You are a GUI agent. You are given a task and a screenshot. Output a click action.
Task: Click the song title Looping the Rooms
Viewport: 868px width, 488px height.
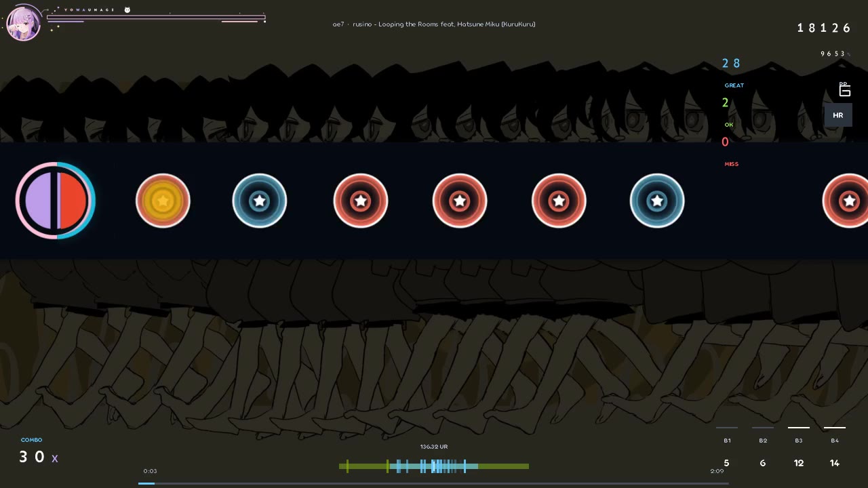click(x=410, y=24)
